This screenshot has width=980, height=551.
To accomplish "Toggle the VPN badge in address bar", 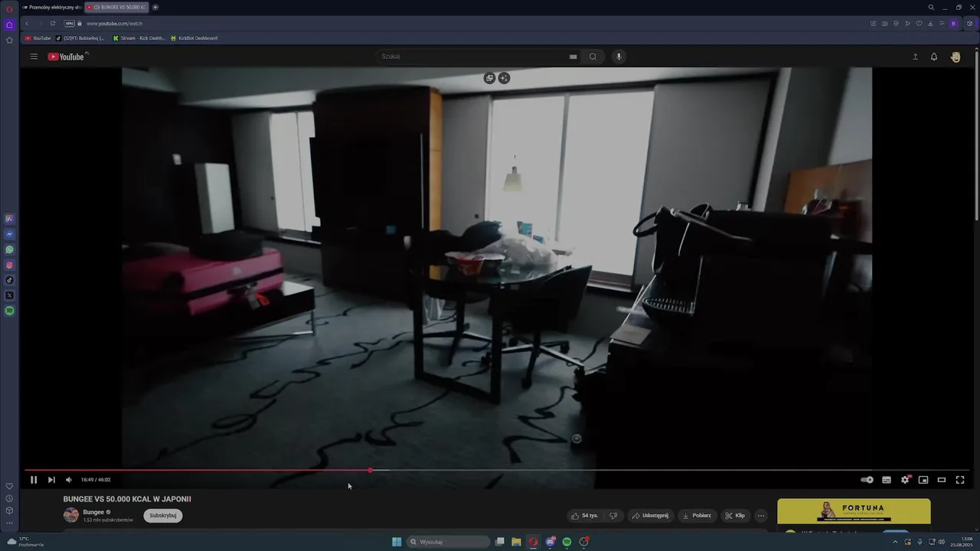I will tap(69, 24).
